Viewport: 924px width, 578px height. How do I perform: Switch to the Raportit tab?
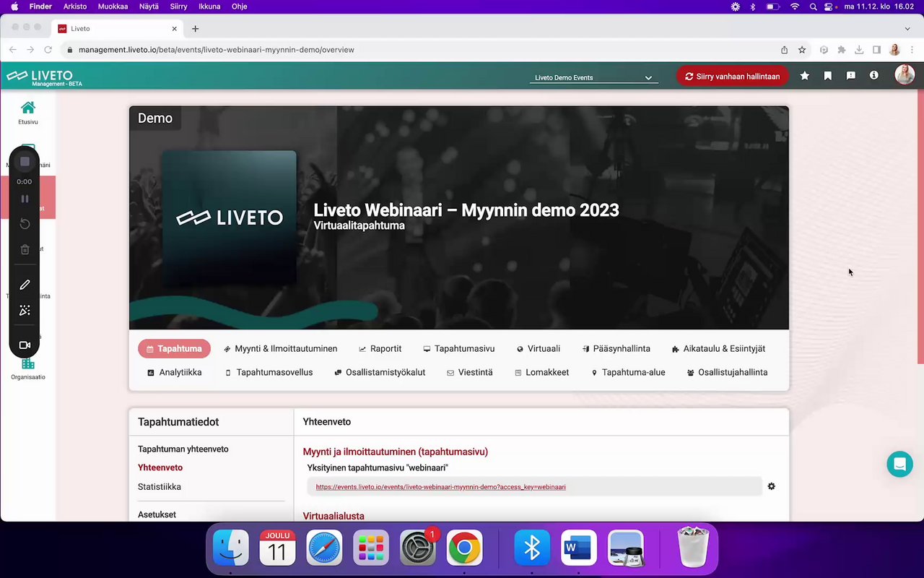click(x=380, y=349)
